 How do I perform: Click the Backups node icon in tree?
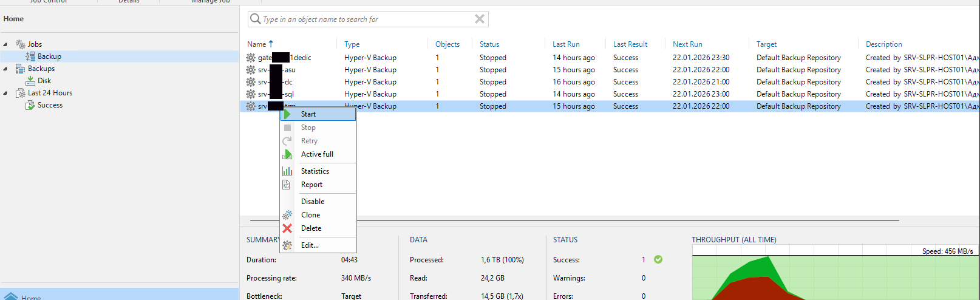[21, 69]
